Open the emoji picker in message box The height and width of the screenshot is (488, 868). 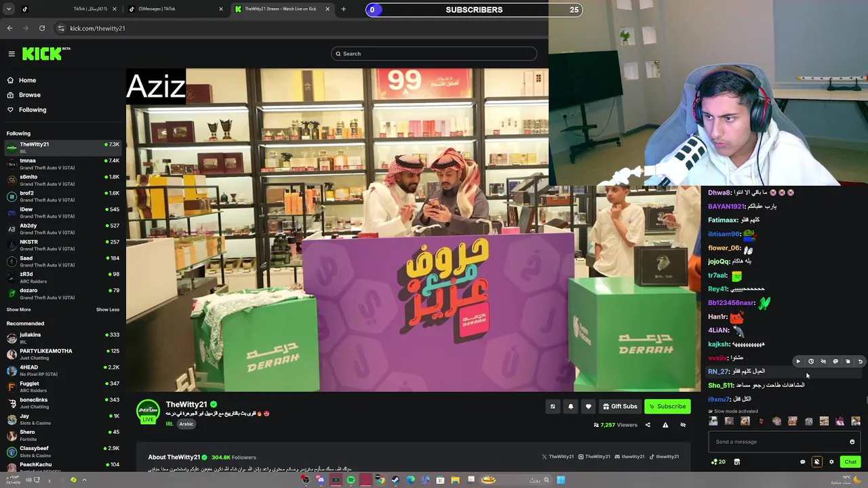tap(852, 442)
